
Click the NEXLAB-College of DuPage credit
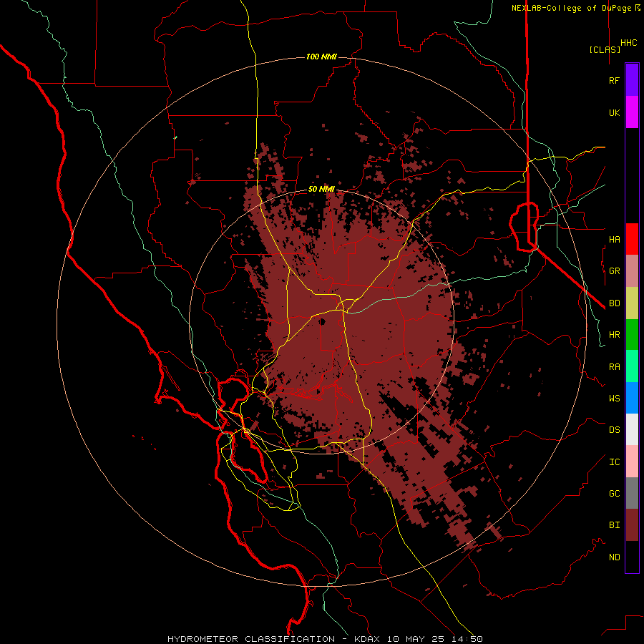click(x=575, y=8)
